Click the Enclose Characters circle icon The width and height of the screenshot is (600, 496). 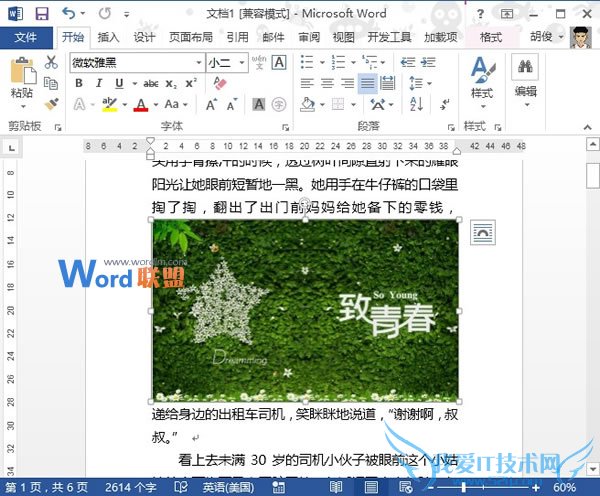pyautogui.click(x=279, y=104)
